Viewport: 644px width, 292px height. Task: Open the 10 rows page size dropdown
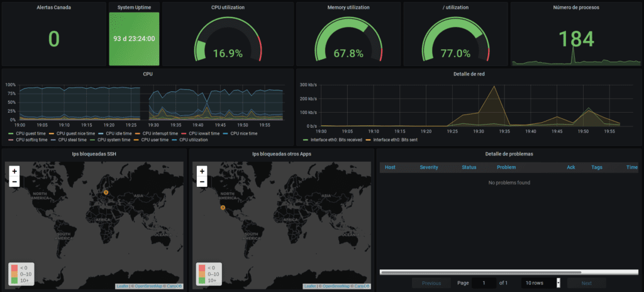click(541, 283)
